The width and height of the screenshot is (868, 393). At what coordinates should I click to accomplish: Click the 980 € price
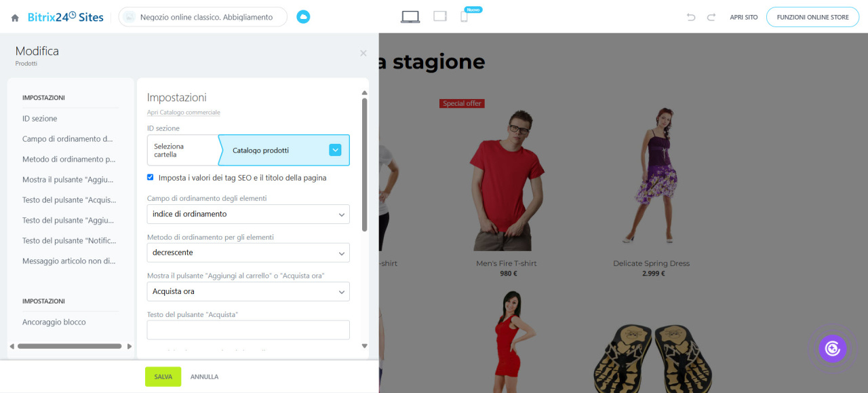click(x=509, y=274)
